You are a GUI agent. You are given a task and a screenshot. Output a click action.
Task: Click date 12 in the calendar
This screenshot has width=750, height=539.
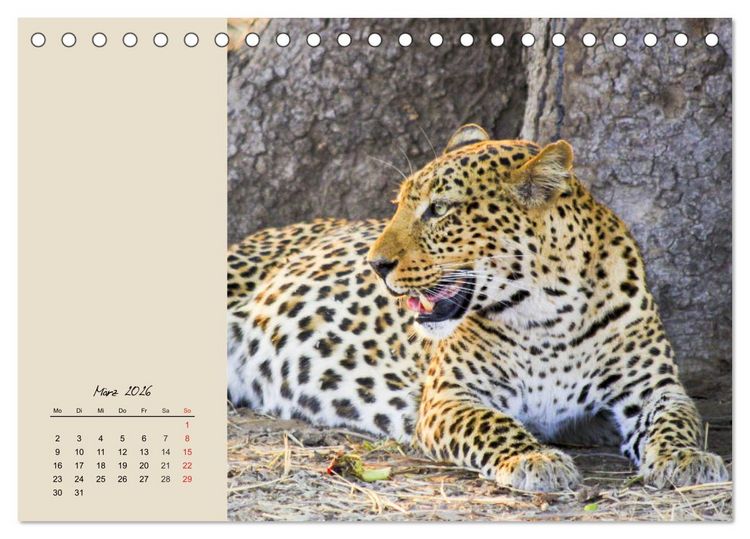[122, 452]
